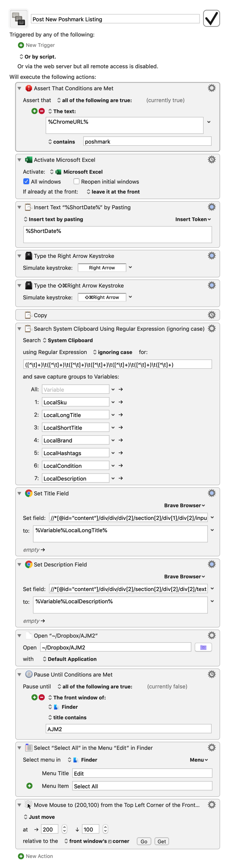Open the Insert Token menu
Screen dimensions: 229x868
point(193,219)
